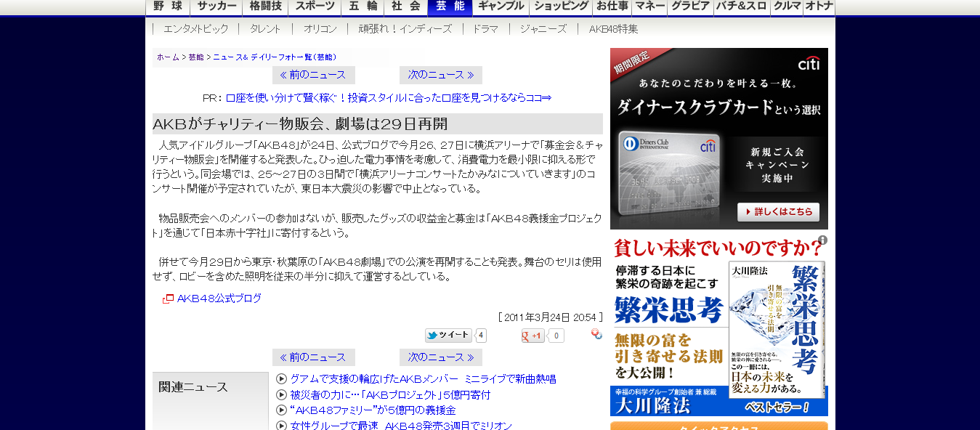The image size is (980, 430).
Task: Open the ギャンブル tab
Action: pyautogui.click(x=501, y=7)
